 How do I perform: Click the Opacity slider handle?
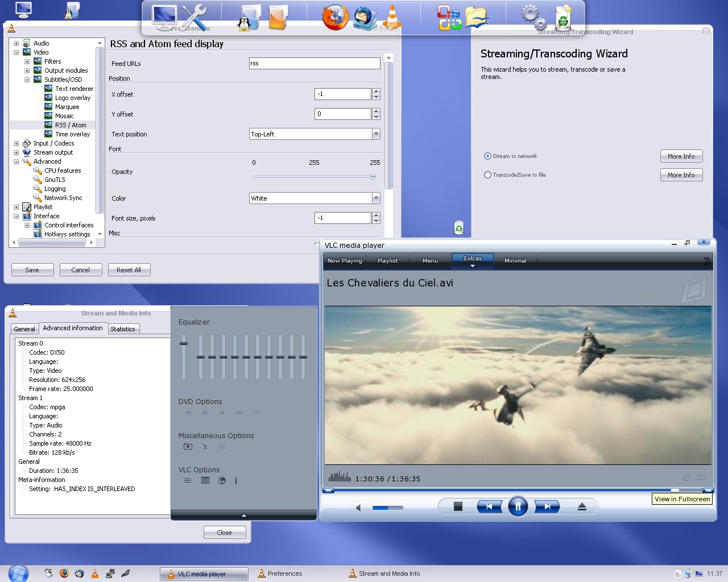373,177
